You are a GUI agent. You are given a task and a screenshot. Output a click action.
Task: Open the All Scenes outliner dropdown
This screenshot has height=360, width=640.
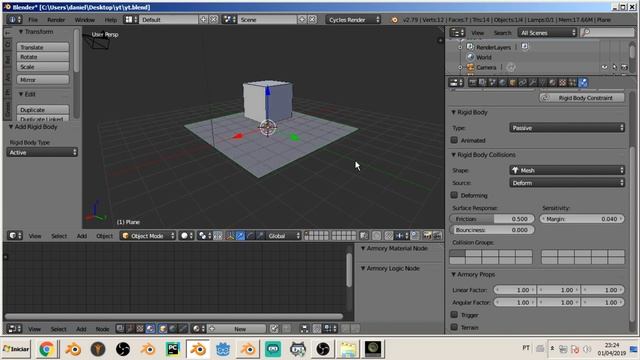(x=547, y=33)
